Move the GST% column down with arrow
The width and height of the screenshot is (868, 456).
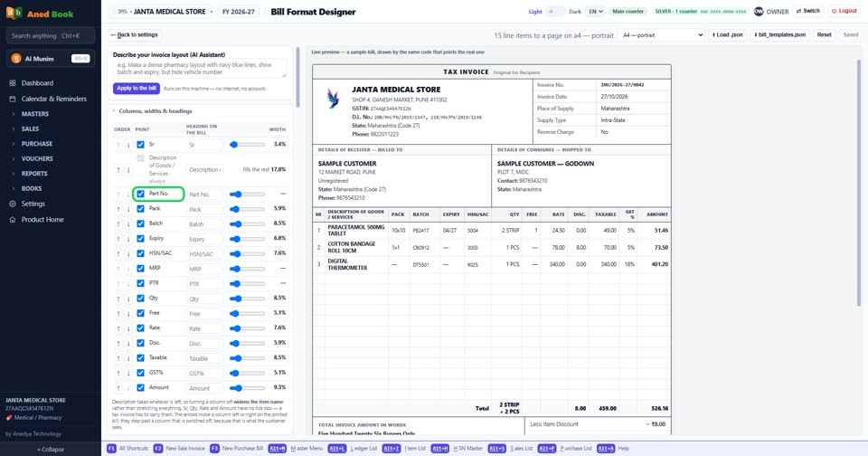point(127,374)
